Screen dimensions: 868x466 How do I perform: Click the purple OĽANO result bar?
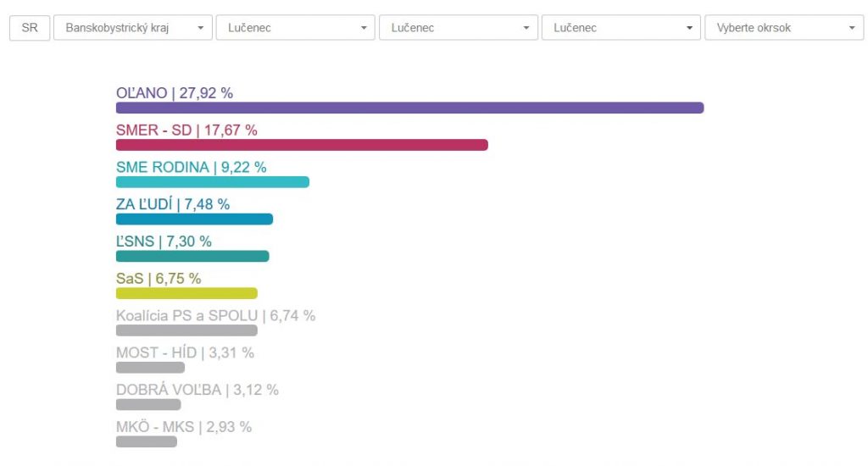pos(409,108)
